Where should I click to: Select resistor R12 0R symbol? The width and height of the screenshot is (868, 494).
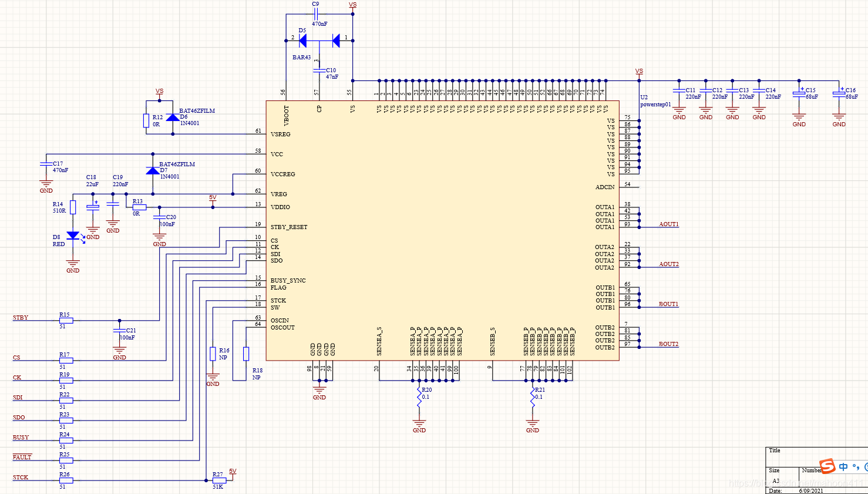click(146, 120)
